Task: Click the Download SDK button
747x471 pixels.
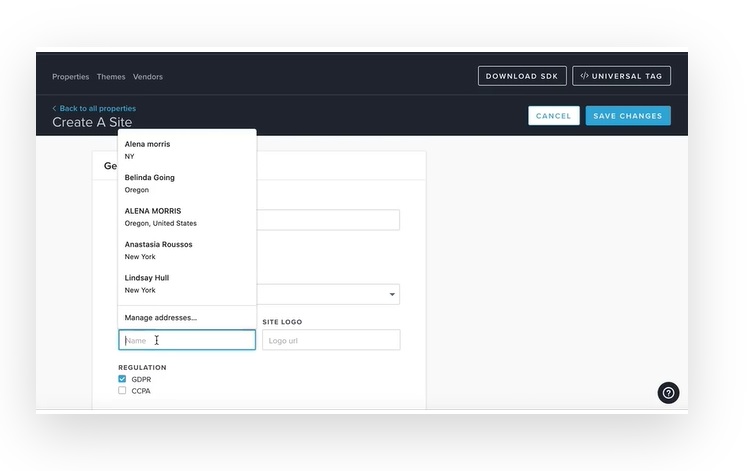Action: [522, 76]
